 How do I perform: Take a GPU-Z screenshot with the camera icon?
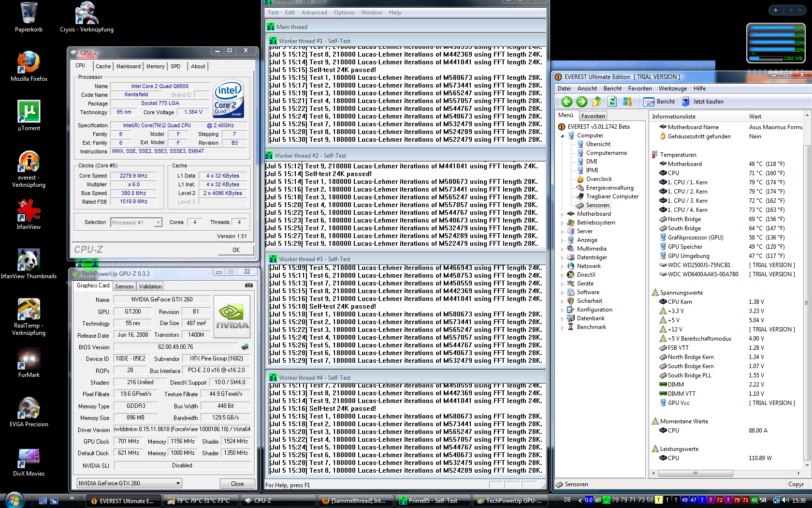click(249, 285)
